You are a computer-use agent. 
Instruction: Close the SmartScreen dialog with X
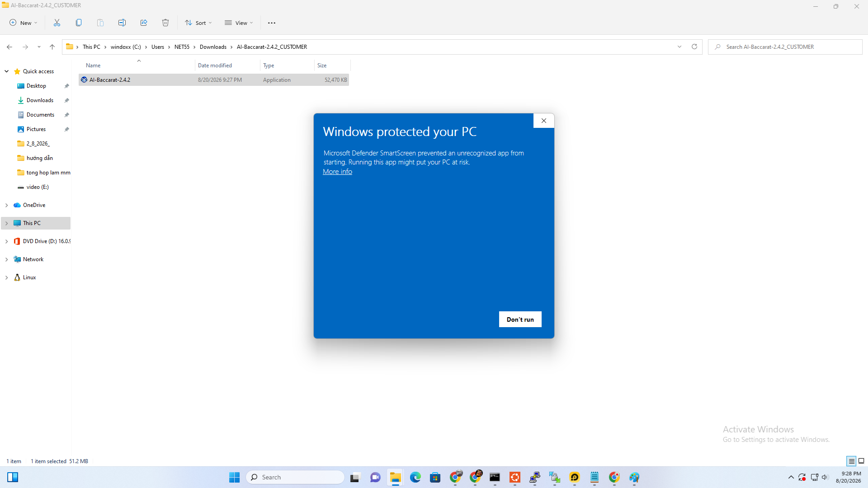(x=544, y=121)
